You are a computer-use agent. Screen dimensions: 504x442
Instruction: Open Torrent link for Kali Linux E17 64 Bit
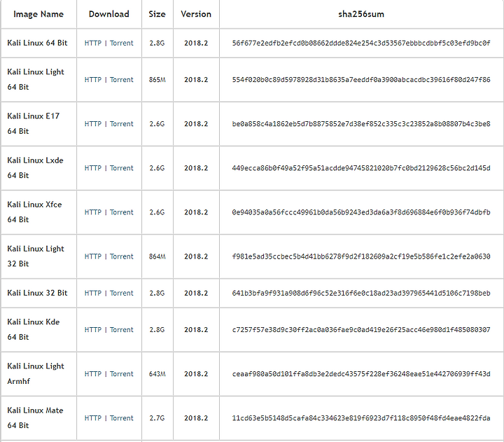[x=122, y=124]
